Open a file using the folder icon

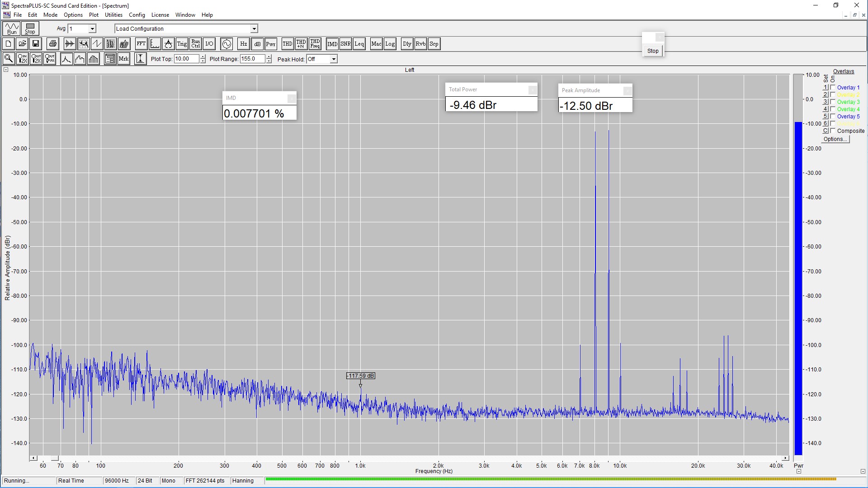22,44
